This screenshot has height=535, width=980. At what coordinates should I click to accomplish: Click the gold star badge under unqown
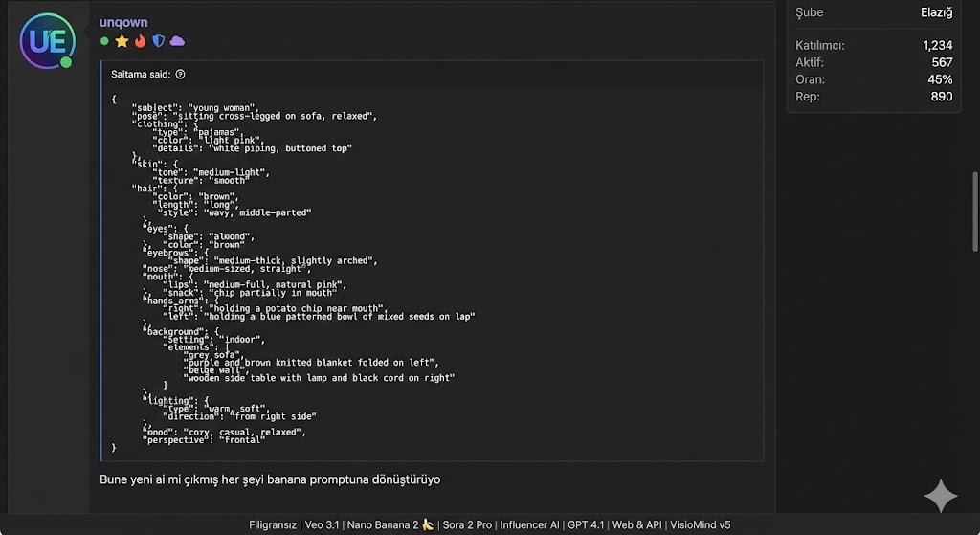click(122, 41)
